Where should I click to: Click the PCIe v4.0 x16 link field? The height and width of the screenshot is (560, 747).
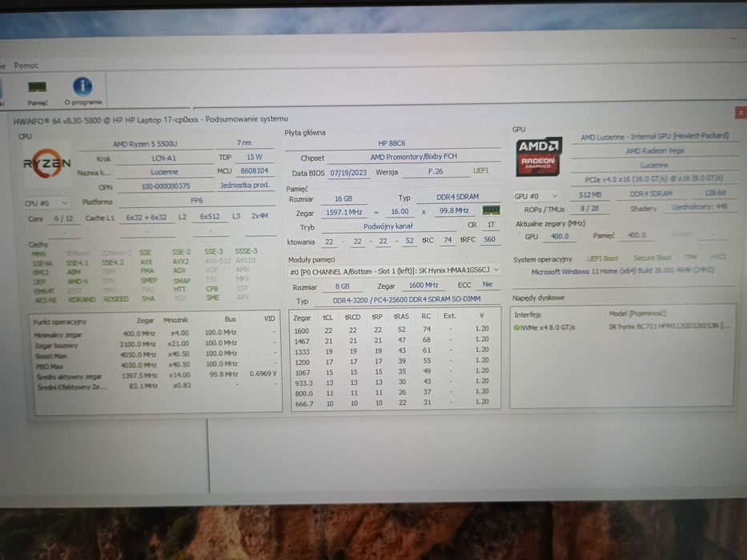[x=653, y=178]
